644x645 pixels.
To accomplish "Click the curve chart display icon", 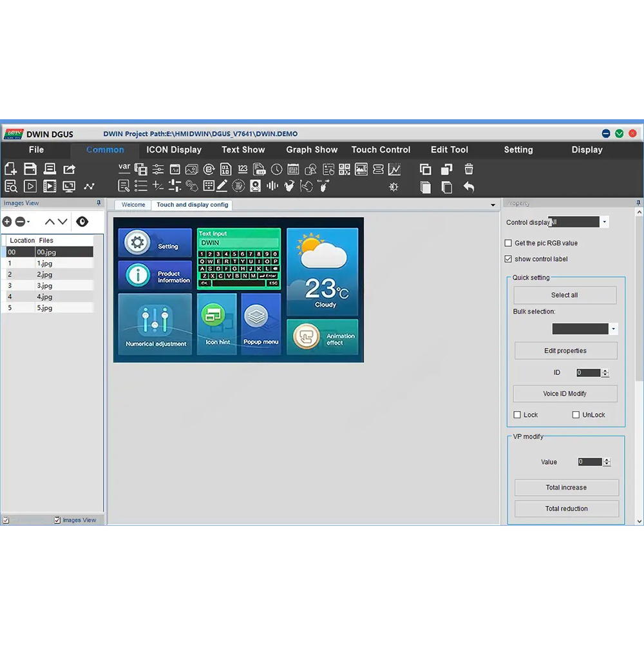I will [394, 169].
